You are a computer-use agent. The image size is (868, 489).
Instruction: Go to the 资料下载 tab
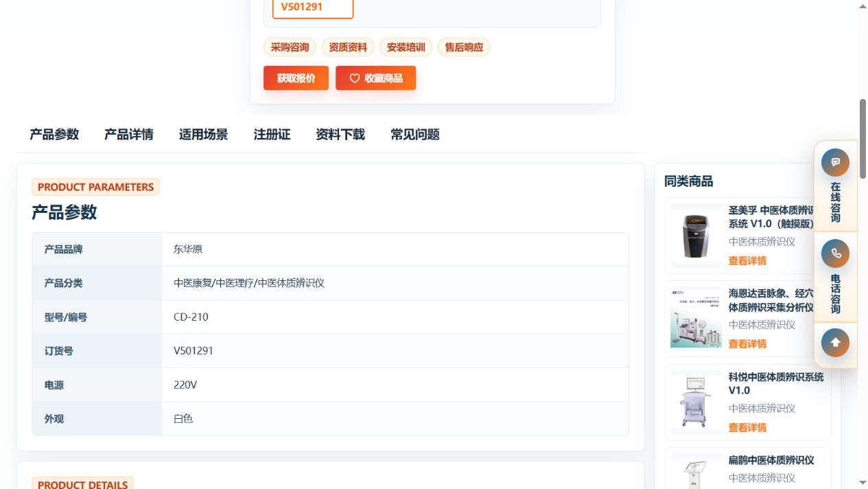click(340, 135)
